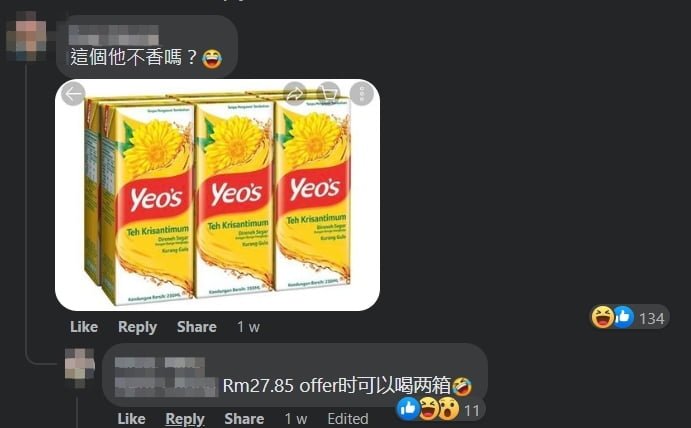Like the Rm27.85 offer reply
This screenshot has width=691, height=428.
[131, 418]
